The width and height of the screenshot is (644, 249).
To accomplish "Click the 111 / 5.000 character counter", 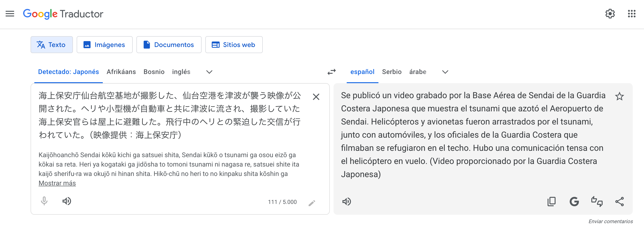I will 282,202.
